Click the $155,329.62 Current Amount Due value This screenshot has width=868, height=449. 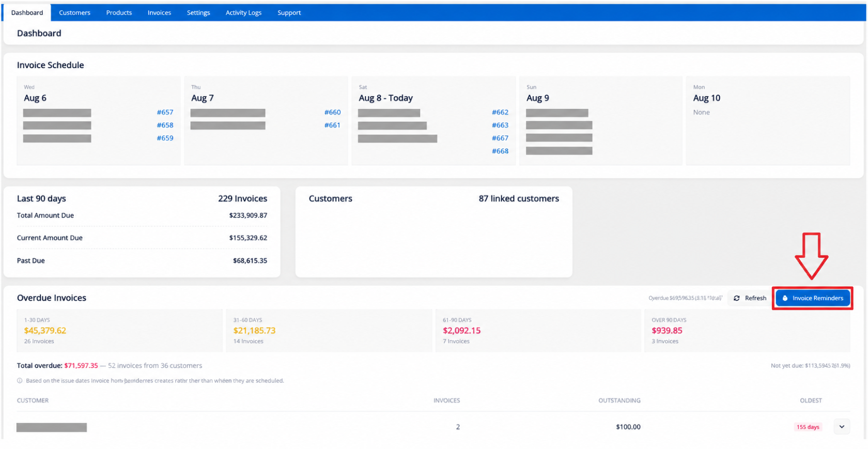[x=248, y=238]
